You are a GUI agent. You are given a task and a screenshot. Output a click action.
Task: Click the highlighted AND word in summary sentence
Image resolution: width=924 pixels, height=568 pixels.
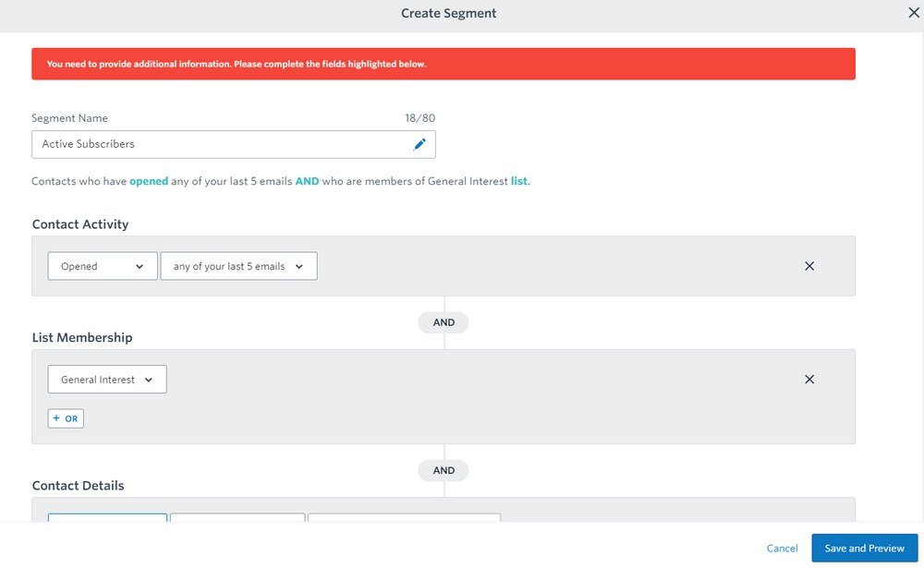tap(307, 181)
